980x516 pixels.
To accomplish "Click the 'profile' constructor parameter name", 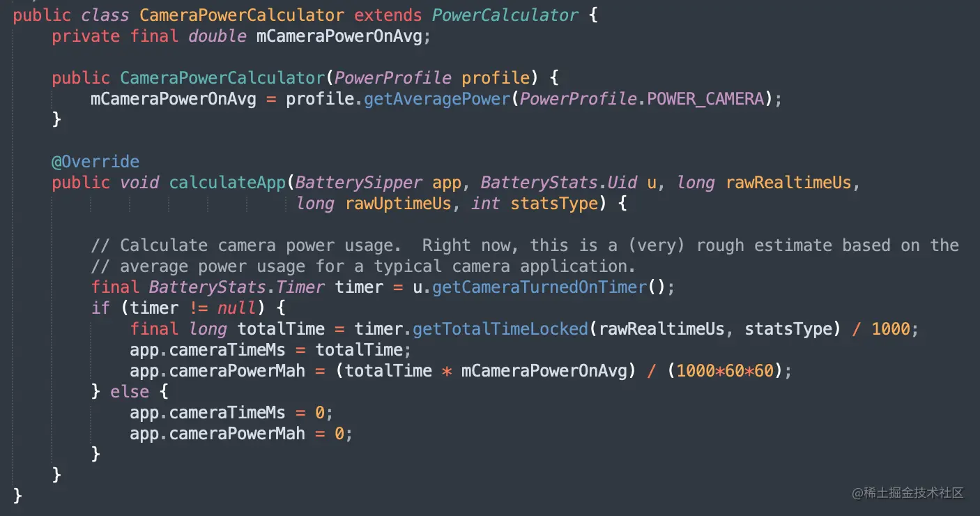I will click(x=496, y=78).
